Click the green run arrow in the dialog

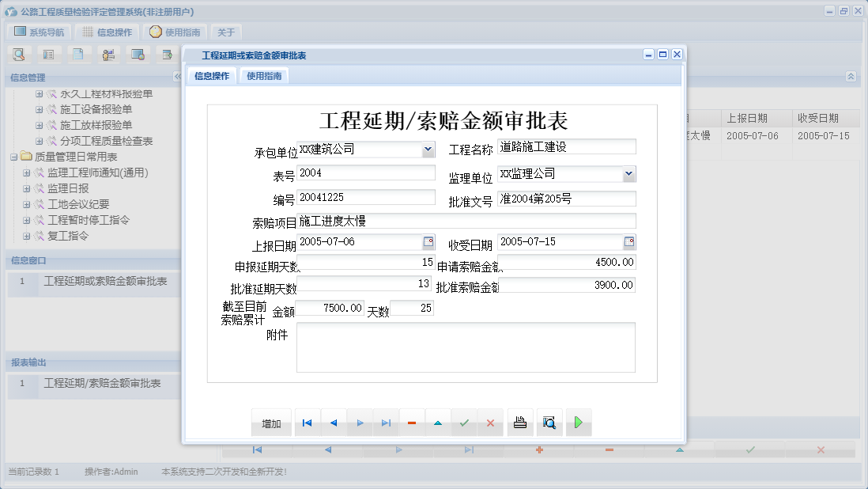pyautogui.click(x=578, y=422)
